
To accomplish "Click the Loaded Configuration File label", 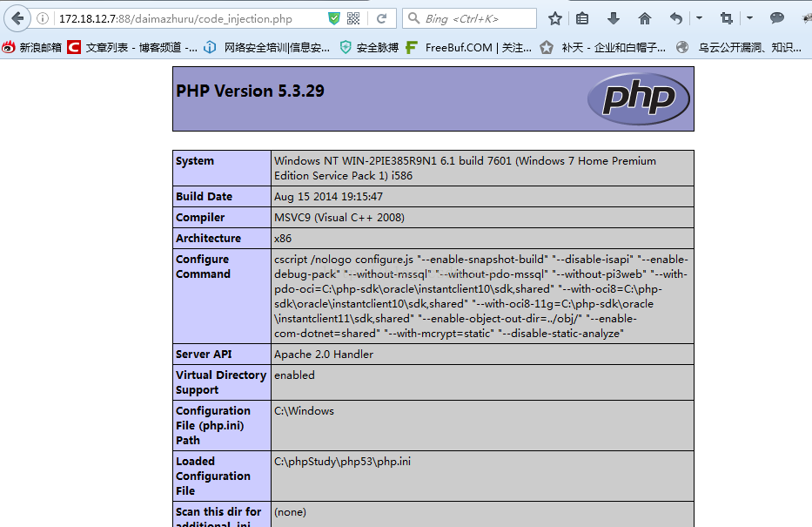I will pyautogui.click(x=213, y=476).
